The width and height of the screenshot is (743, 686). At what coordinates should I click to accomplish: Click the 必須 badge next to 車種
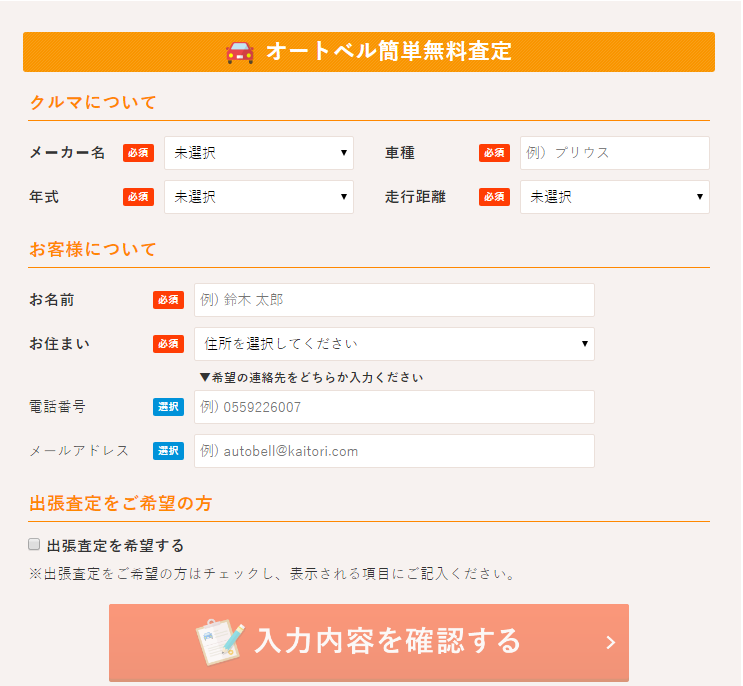(494, 153)
